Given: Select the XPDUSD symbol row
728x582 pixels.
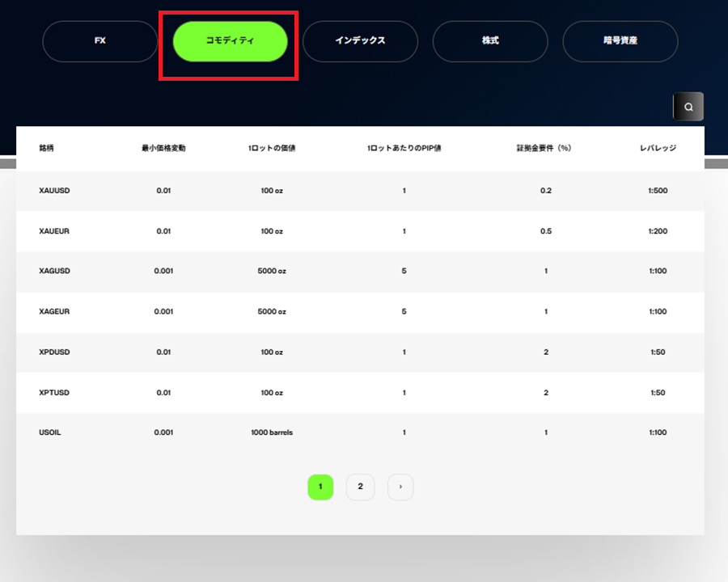Looking at the screenshot, I should 360,352.
